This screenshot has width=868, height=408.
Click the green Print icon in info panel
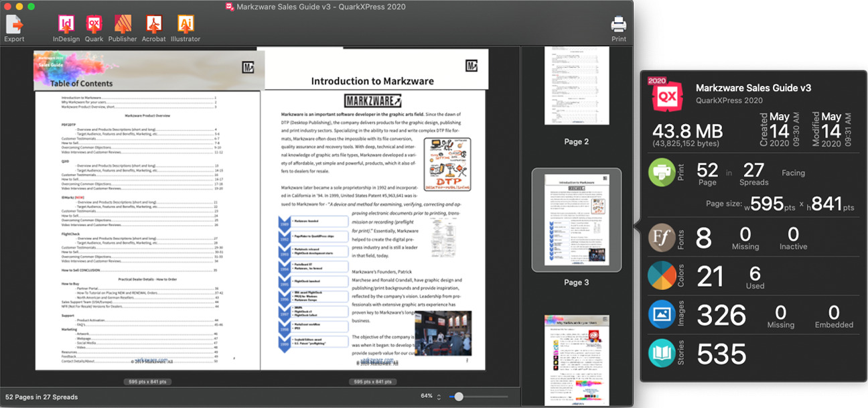click(x=662, y=172)
